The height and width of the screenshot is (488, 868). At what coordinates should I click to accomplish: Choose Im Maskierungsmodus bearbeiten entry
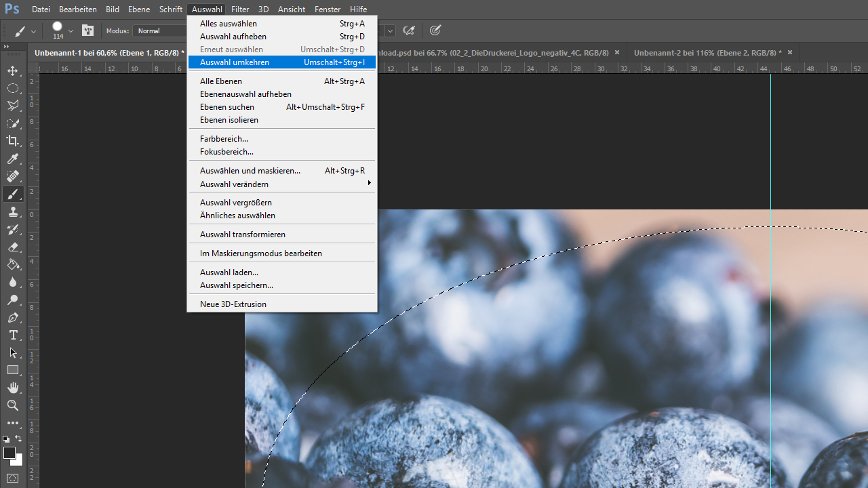coord(281,253)
